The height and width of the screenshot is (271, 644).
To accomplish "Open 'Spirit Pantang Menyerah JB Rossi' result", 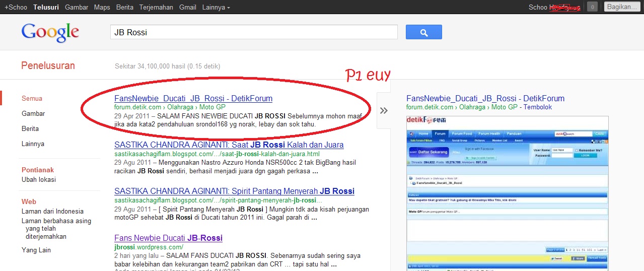I will [234, 191].
